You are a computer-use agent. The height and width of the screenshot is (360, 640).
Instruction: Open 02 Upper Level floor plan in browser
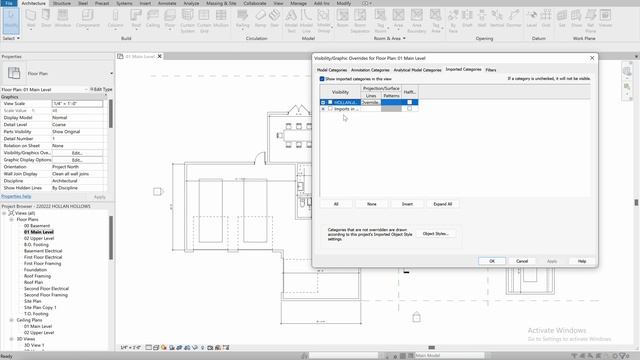(x=39, y=238)
